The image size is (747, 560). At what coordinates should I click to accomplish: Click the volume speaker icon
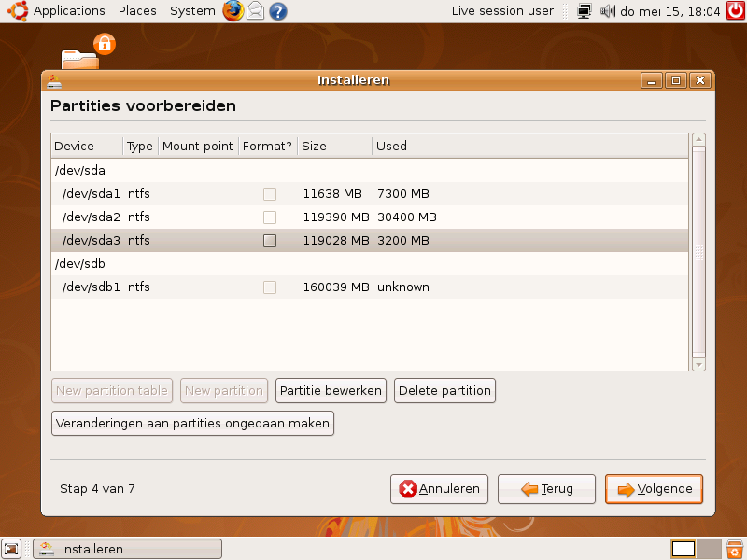(x=607, y=11)
